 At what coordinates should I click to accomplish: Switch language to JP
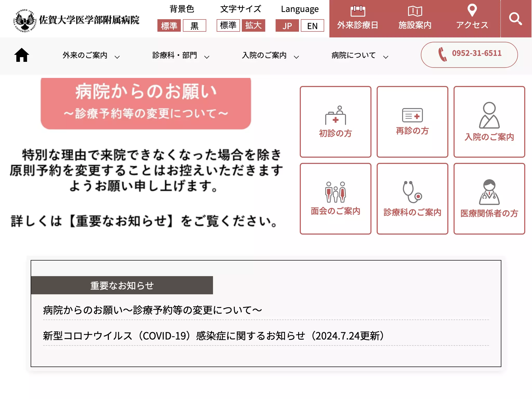(287, 25)
